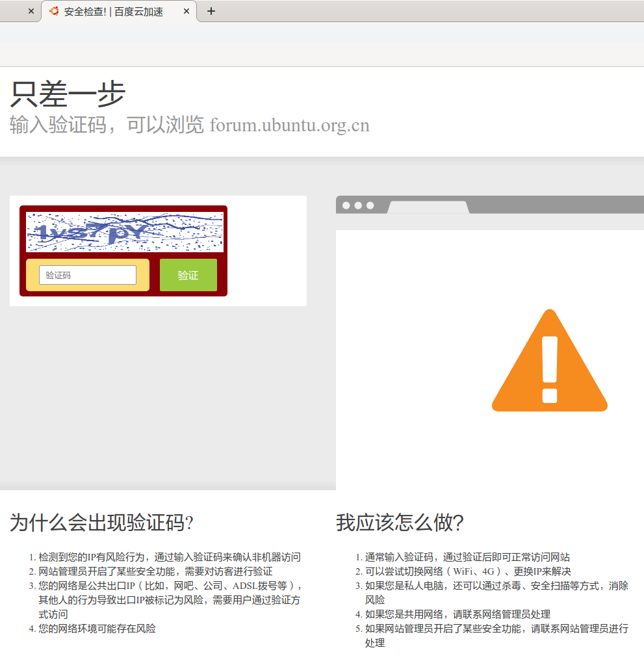Click the line 您的网络环境可能存在风险

(x=97, y=629)
